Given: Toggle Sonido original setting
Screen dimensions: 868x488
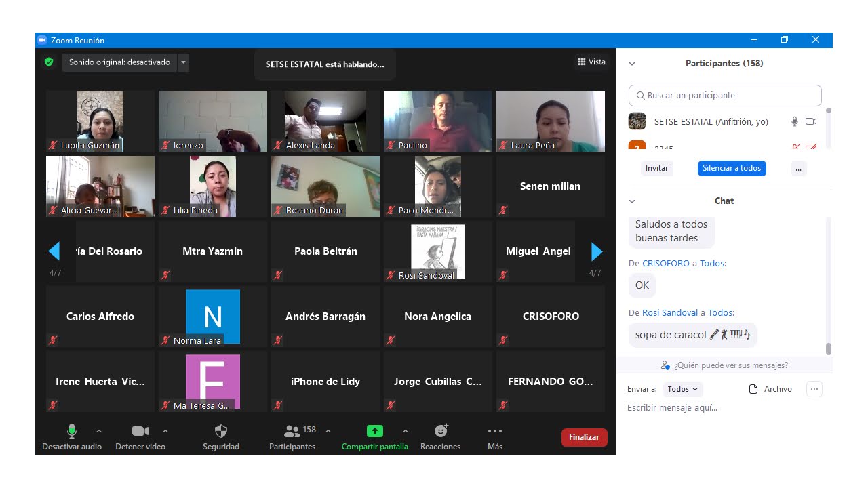Looking at the screenshot, I should pos(119,62).
